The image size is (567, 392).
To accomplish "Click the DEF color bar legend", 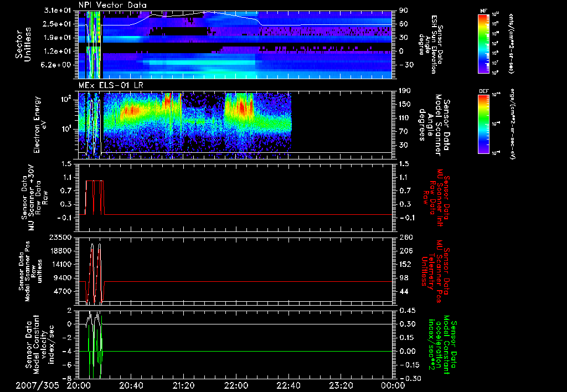I will coord(483,124).
